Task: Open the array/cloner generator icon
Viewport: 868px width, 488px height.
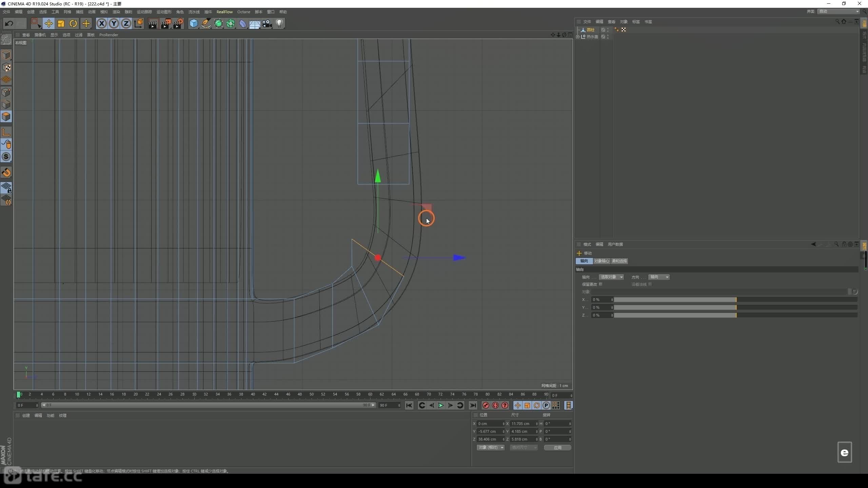Action: point(231,23)
